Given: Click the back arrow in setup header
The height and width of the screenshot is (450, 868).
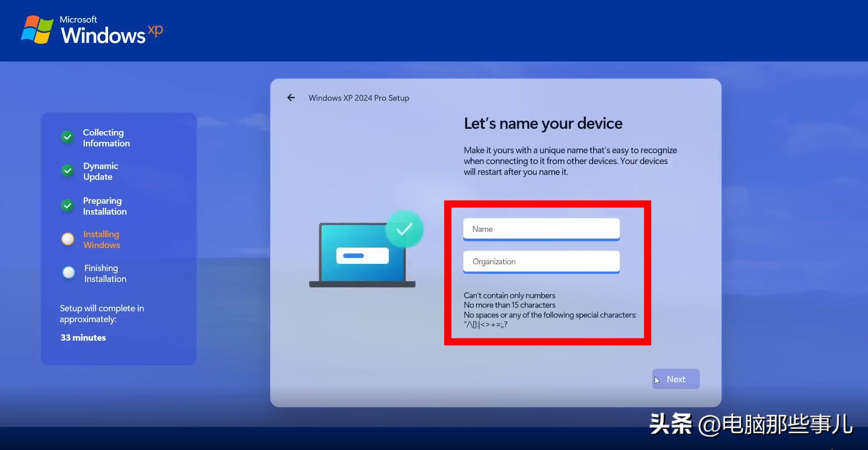Looking at the screenshot, I should click(x=291, y=98).
